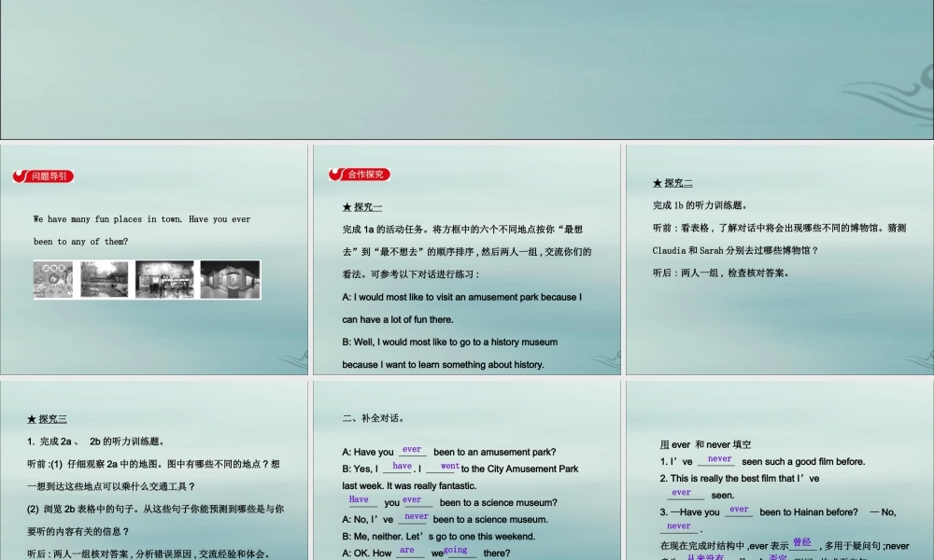934x560 pixels.
Task: Click the exhibition hall interior photo
Action: click(x=230, y=279)
